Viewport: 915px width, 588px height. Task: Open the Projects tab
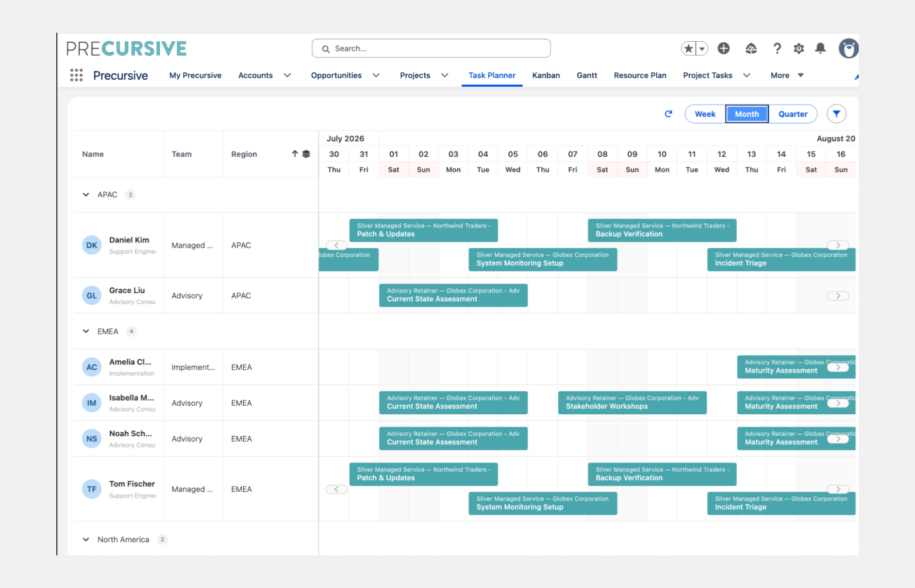point(415,75)
